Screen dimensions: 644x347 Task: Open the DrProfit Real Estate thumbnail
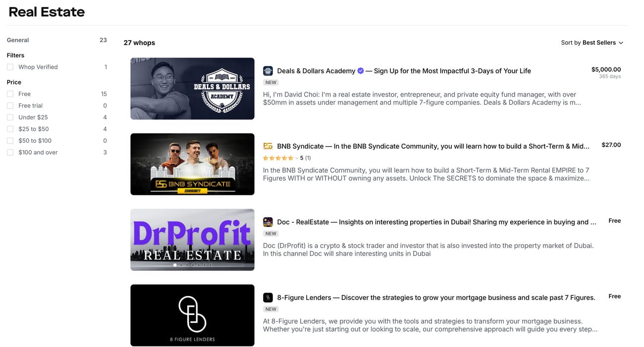tap(192, 240)
